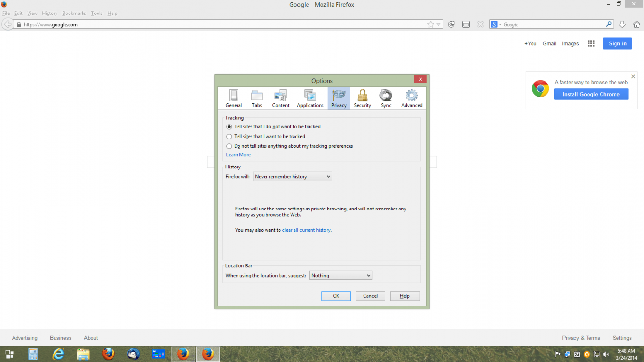Screen dimensions: 644x362
Task: Click Cancel in the Options dialog
Action: click(370, 296)
